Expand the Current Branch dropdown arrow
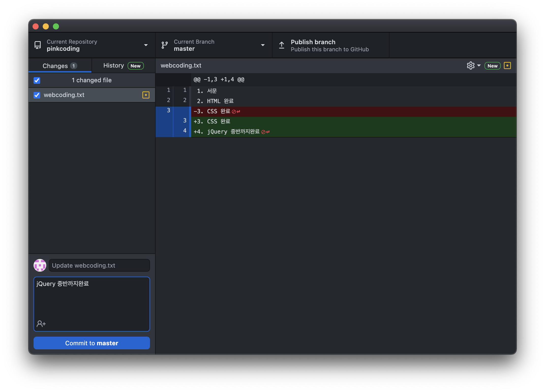The height and width of the screenshot is (392, 545). click(x=263, y=45)
